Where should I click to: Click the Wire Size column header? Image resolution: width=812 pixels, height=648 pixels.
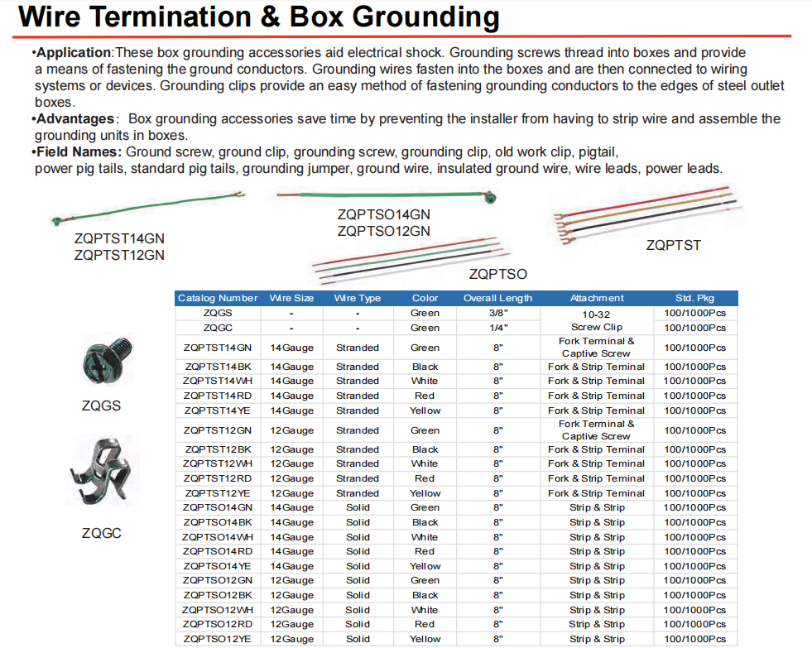292,298
